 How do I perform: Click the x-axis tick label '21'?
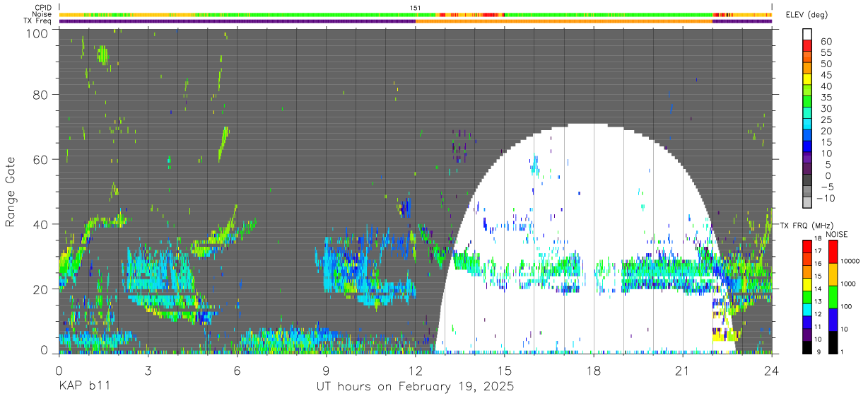click(682, 371)
